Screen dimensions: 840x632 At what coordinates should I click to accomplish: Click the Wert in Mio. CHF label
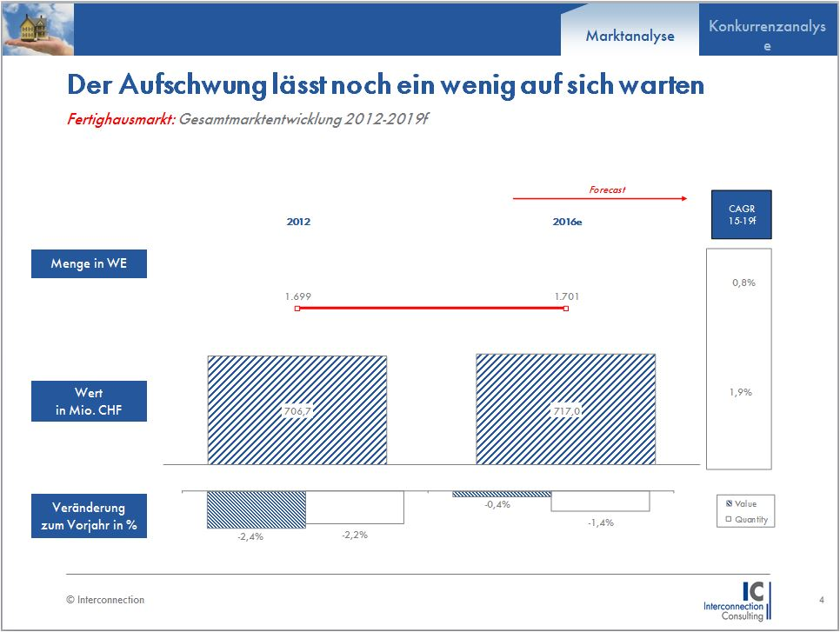pyautogui.click(x=89, y=402)
